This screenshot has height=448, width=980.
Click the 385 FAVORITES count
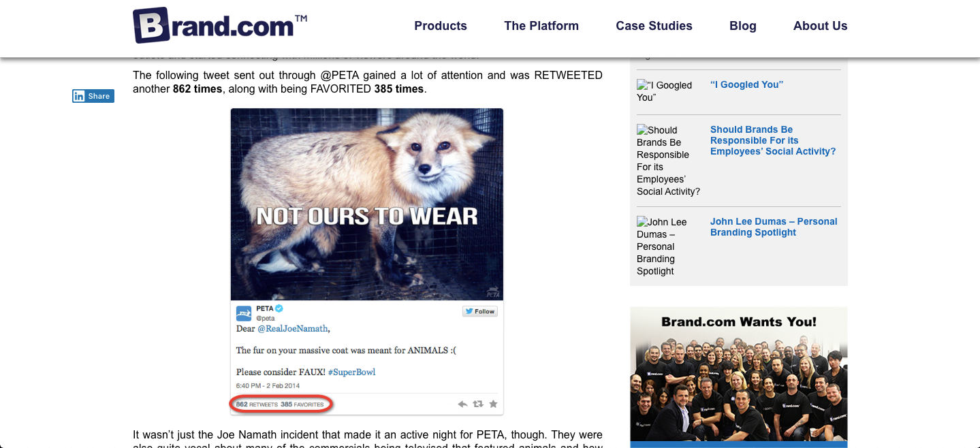click(302, 404)
